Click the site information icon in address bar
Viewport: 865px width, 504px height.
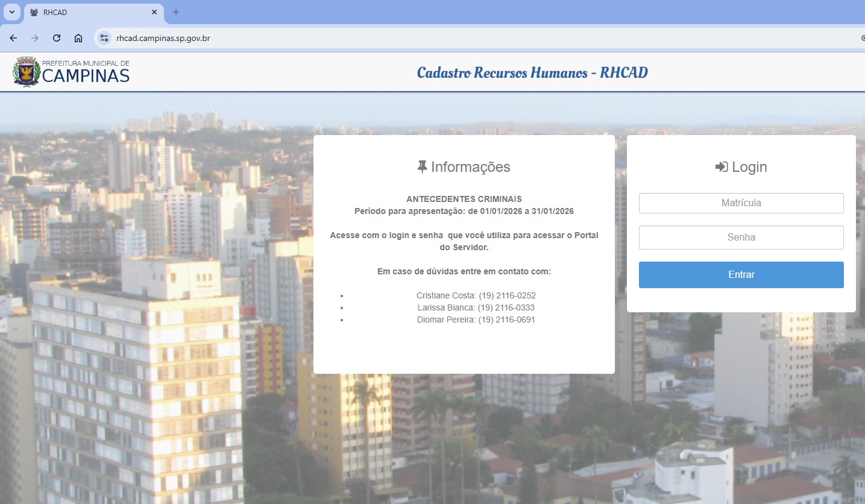coord(104,37)
